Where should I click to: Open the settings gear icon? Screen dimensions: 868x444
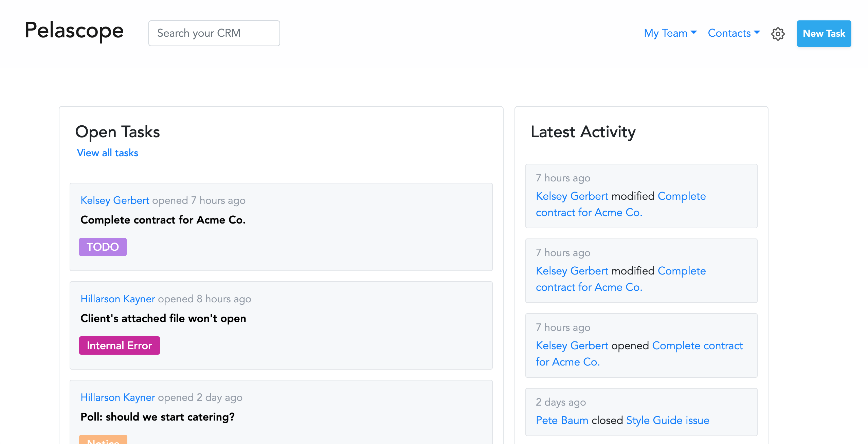tap(777, 34)
